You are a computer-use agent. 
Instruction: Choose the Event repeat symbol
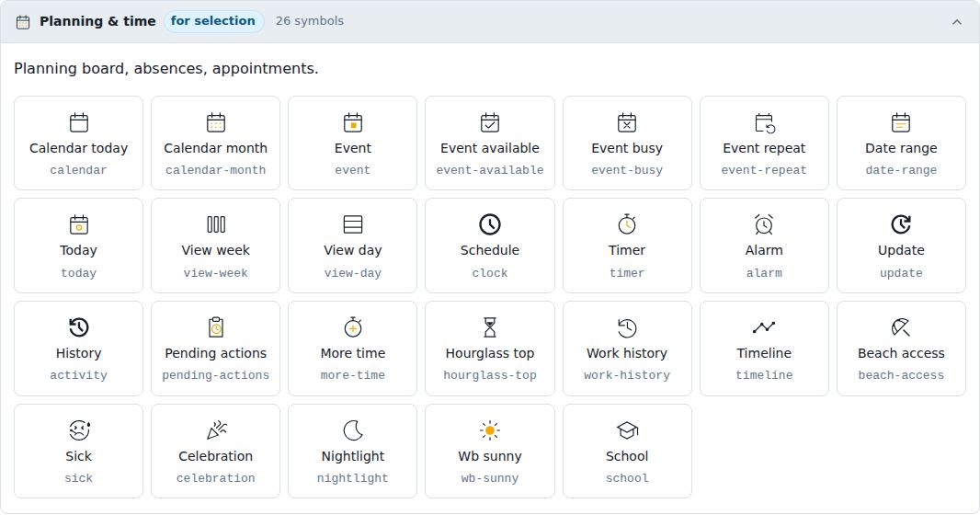coord(764,143)
